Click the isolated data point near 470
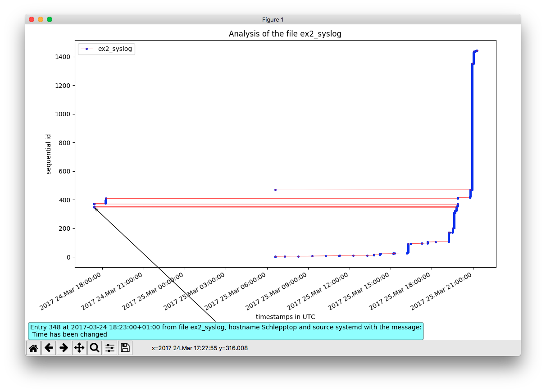Image resolution: width=546 pixels, height=392 pixels. tap(275, 190)
